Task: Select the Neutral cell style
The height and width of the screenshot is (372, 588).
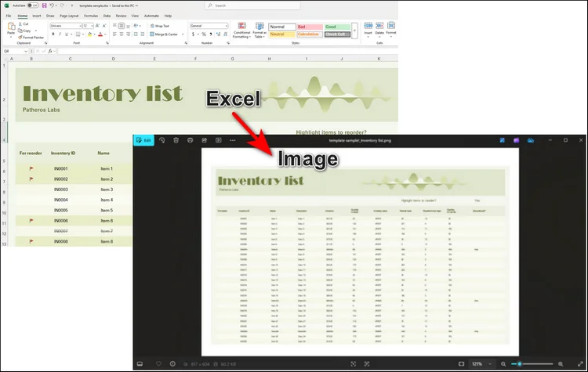Action: point(282,34)
